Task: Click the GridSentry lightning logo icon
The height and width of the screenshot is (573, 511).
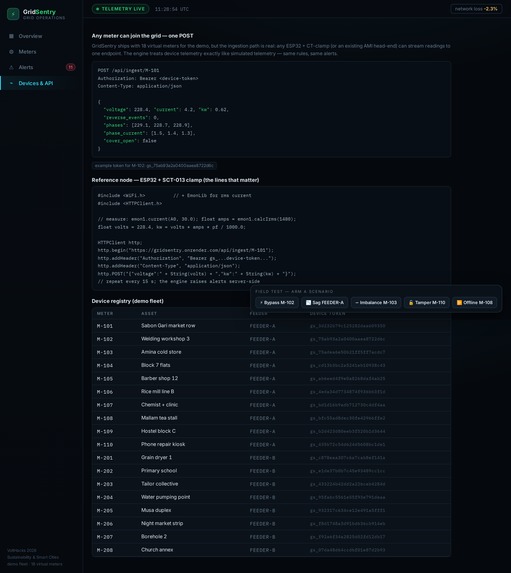Action: tap(13, 14)
